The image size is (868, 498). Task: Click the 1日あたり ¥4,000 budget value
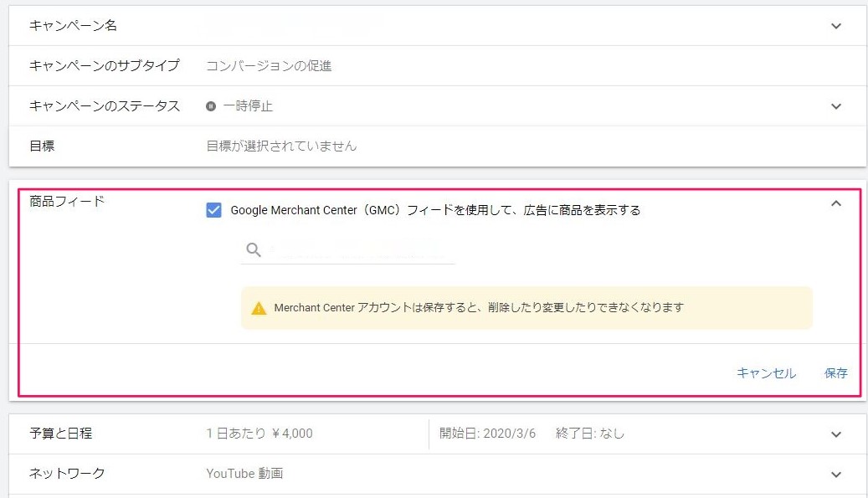pos(259,434)
